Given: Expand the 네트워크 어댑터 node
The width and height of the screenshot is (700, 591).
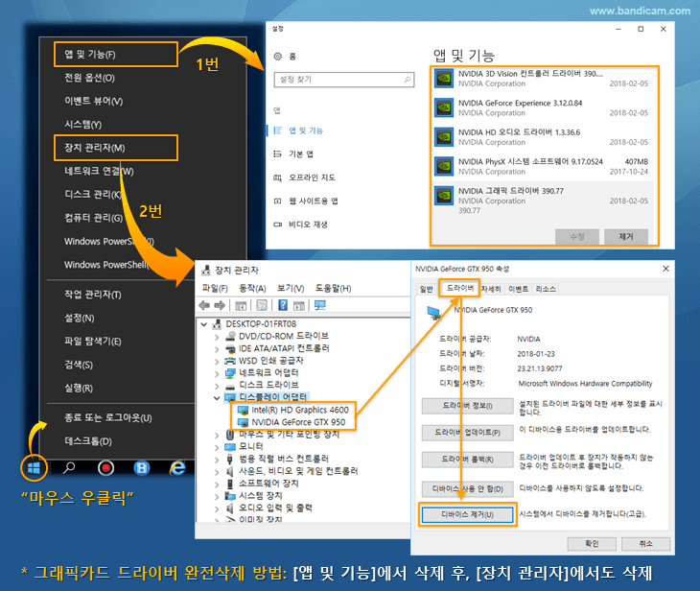Looking at the screenshot, I should 217,372.
